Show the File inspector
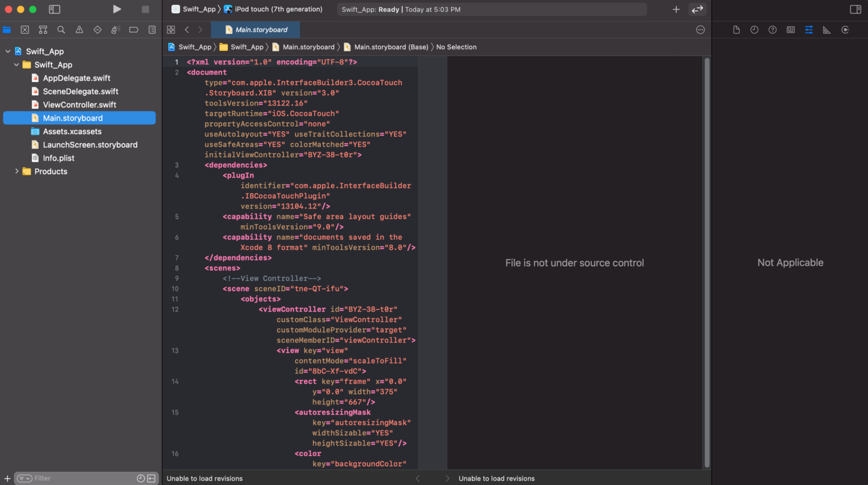This screenshot has width=868, height=485. pos(736,30)
